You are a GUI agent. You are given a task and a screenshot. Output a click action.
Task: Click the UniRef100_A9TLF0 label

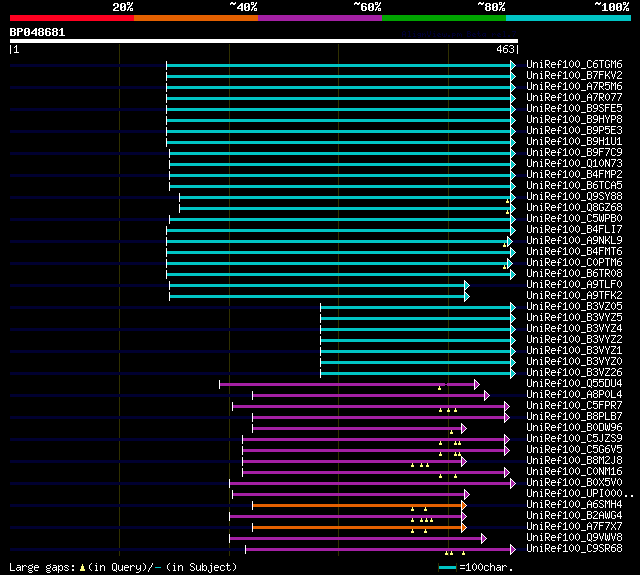pos(574,284)
